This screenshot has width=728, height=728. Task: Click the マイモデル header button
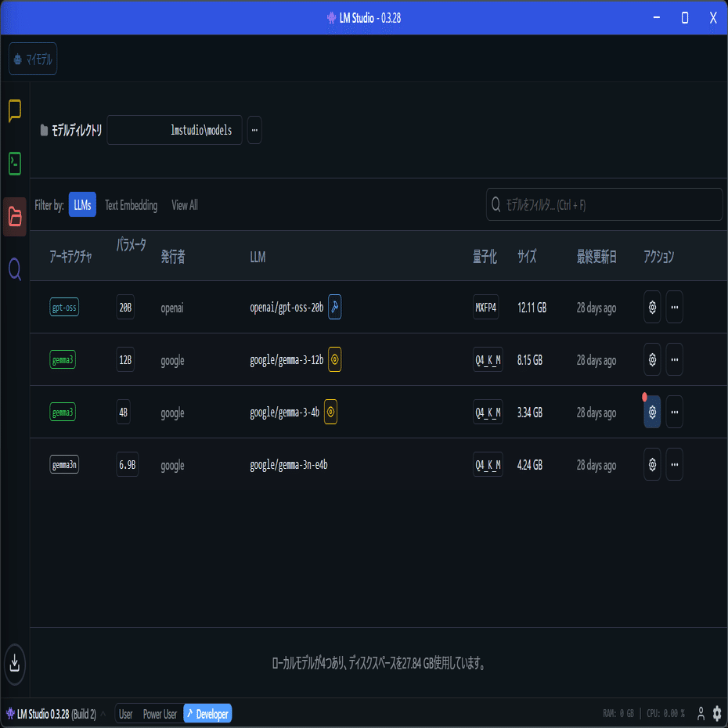[x=33, y=59]
